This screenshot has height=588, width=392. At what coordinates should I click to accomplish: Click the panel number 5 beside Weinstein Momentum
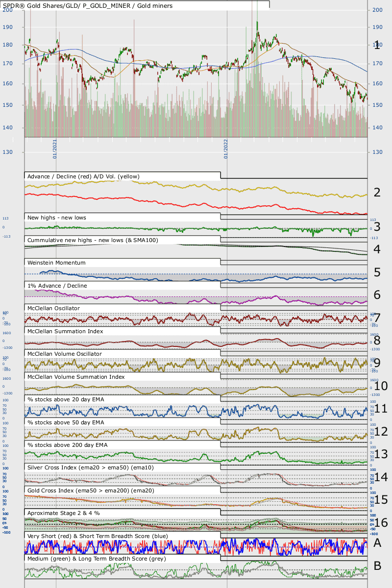point(377,272)
